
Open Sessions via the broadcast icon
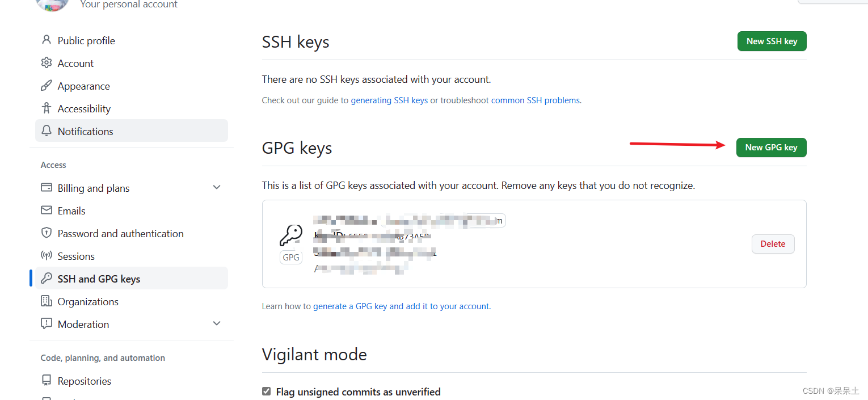click(x=46, y=255)
